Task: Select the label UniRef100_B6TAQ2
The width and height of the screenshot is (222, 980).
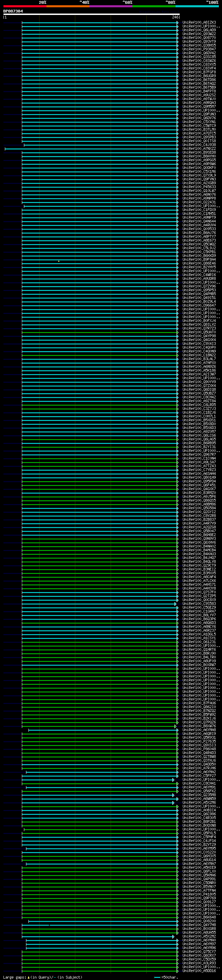Action: [199, 84]
